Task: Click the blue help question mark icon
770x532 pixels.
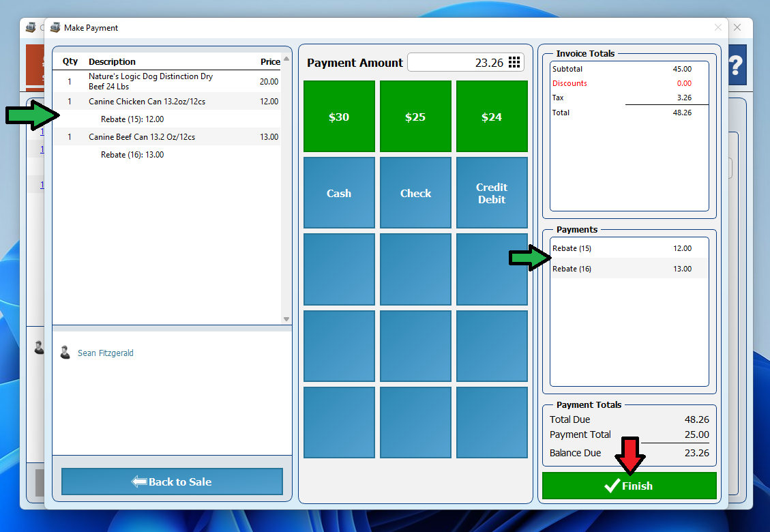Action: [x=735, y=65]
